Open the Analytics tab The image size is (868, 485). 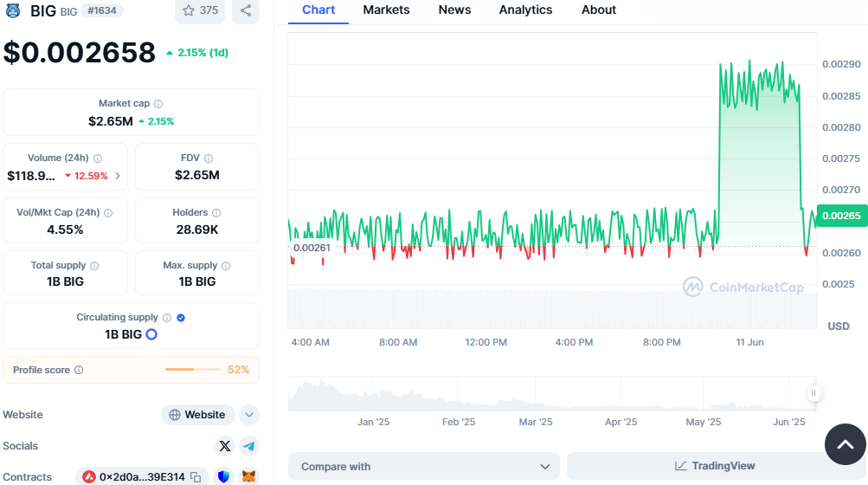point(525,10)
